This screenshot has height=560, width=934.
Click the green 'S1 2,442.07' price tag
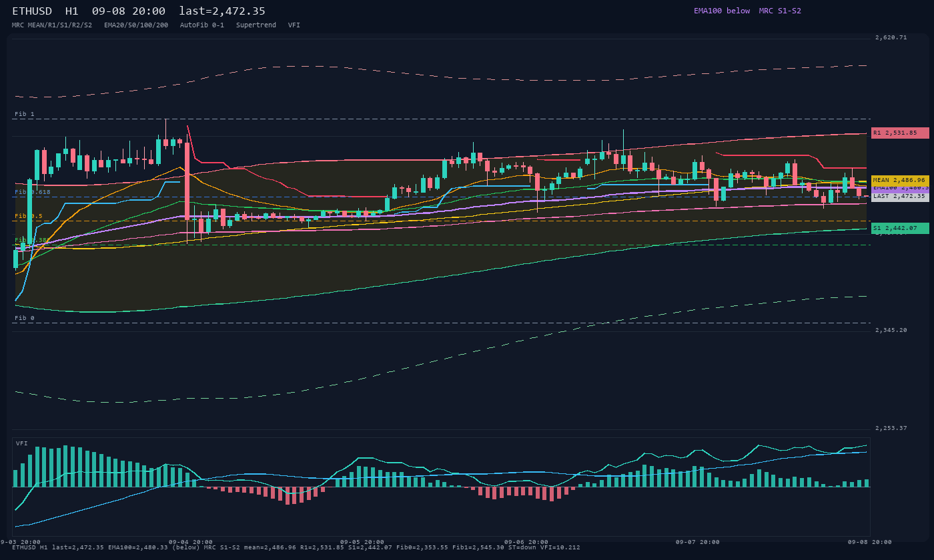click(900, 228)
